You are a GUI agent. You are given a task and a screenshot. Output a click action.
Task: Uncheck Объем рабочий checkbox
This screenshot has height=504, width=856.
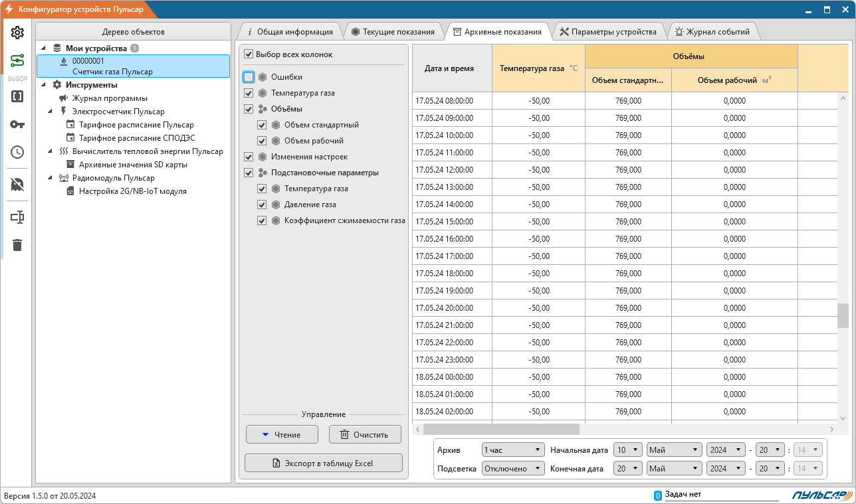262,141
